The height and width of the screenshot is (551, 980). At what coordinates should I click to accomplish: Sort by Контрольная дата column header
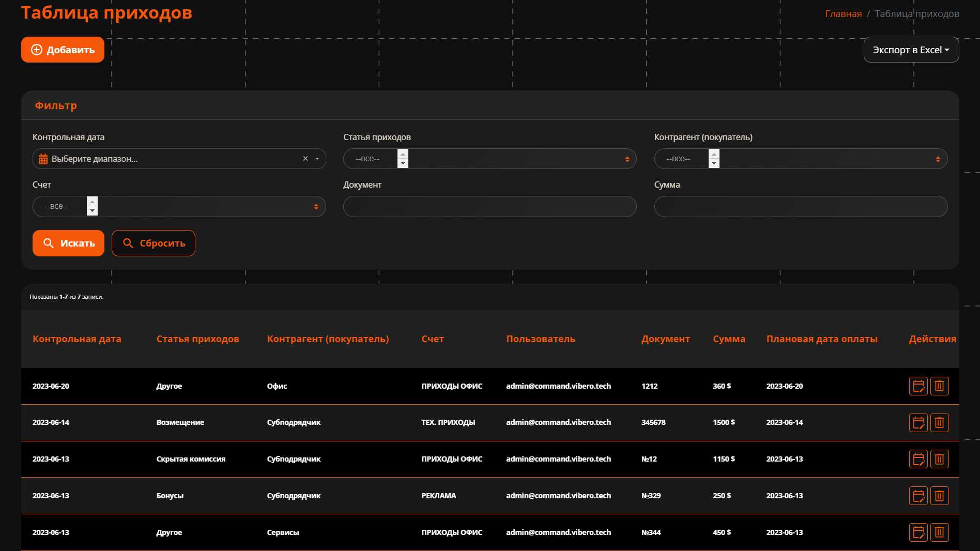click(x=77, y=339)
